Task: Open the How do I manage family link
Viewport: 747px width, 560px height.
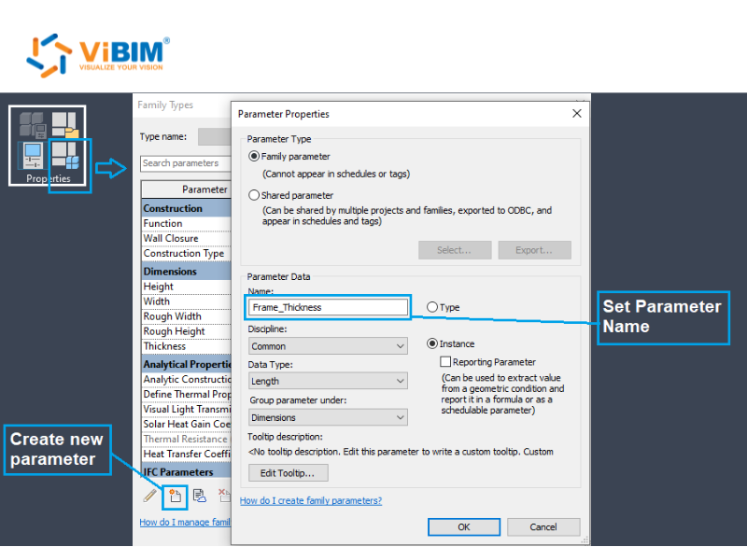Action: tap(185, 522)
